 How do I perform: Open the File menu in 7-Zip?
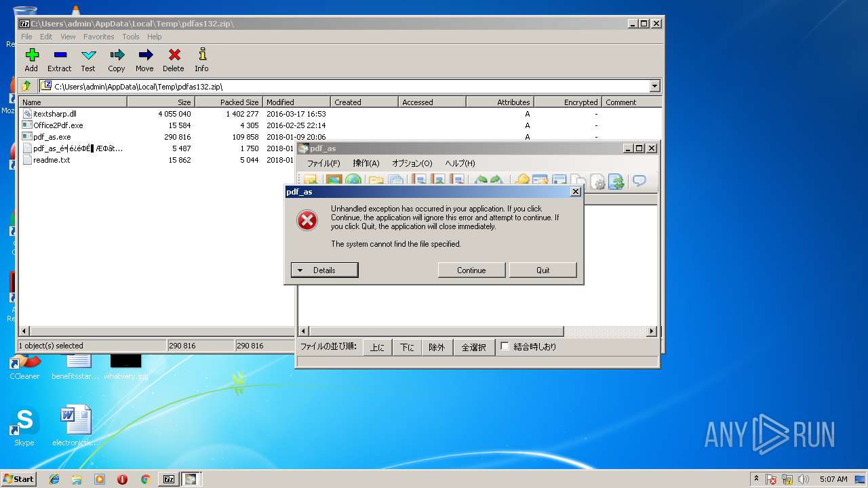tap(26, 37)
